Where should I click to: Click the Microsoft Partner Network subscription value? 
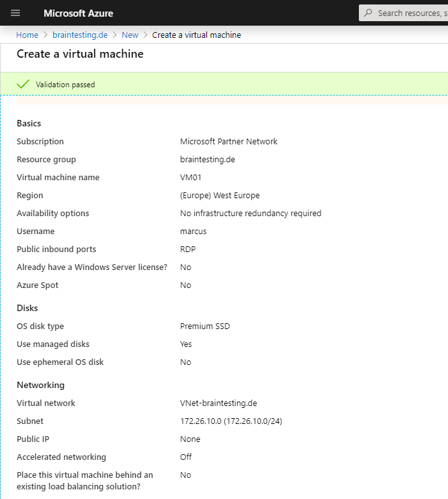229,141
